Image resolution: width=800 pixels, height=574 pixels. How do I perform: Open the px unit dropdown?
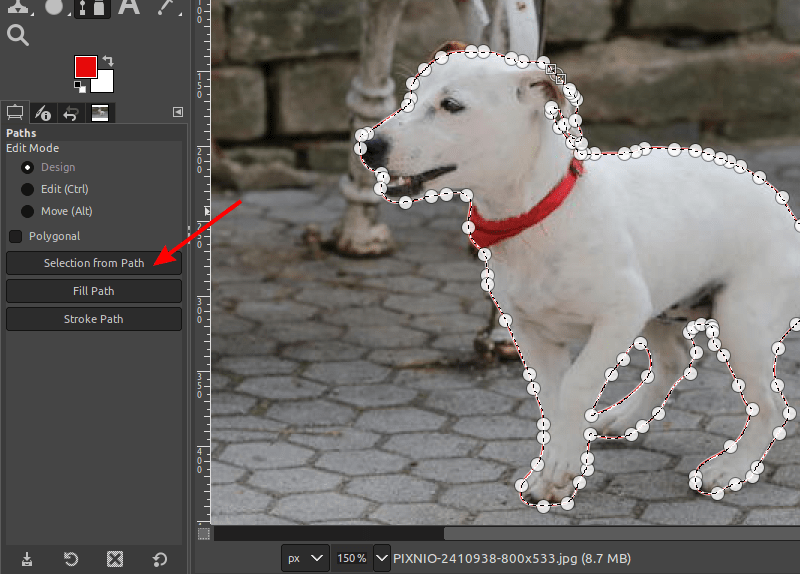[305, 558]
